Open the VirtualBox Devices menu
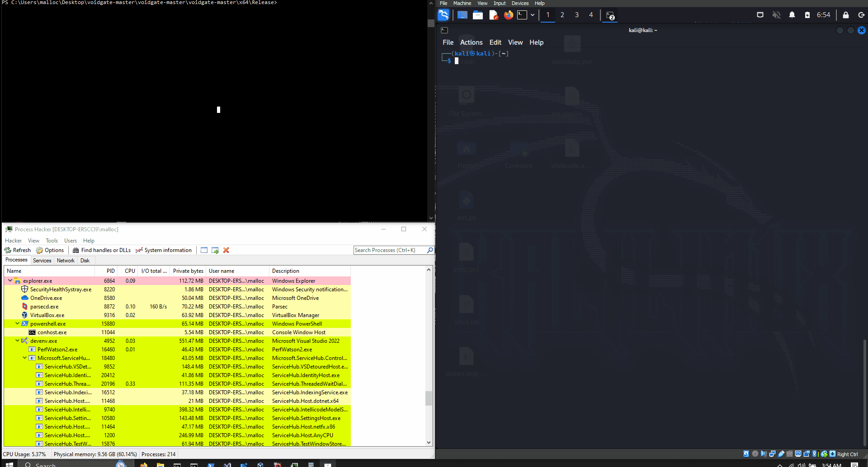Screen dimensions: 868x467 pos(520,3)
